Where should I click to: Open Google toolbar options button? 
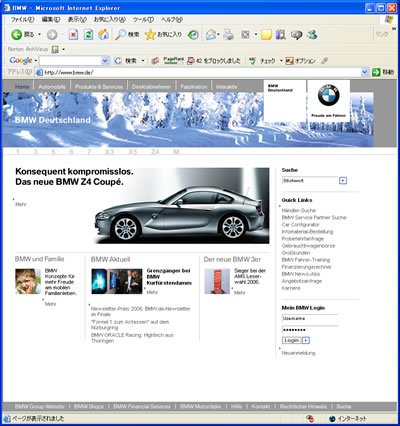tap(300, 61)
